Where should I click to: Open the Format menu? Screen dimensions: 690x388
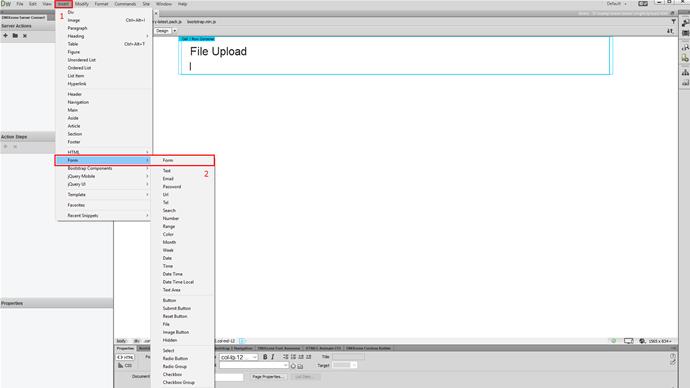pyautogui.click(x=101, y=4)
